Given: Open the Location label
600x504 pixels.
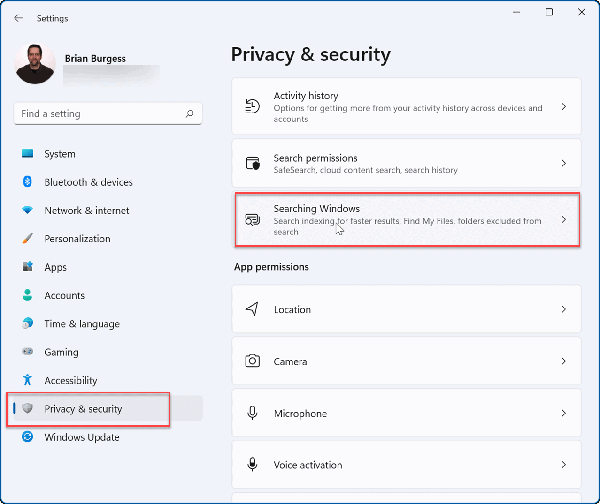Looking at the screenshot, I should [292, 310].
